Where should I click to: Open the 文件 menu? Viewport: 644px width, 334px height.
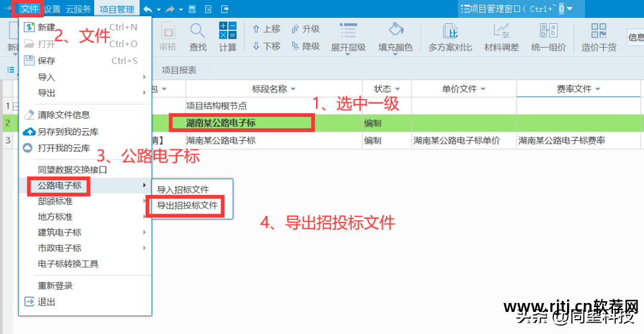tap(29, 8)
